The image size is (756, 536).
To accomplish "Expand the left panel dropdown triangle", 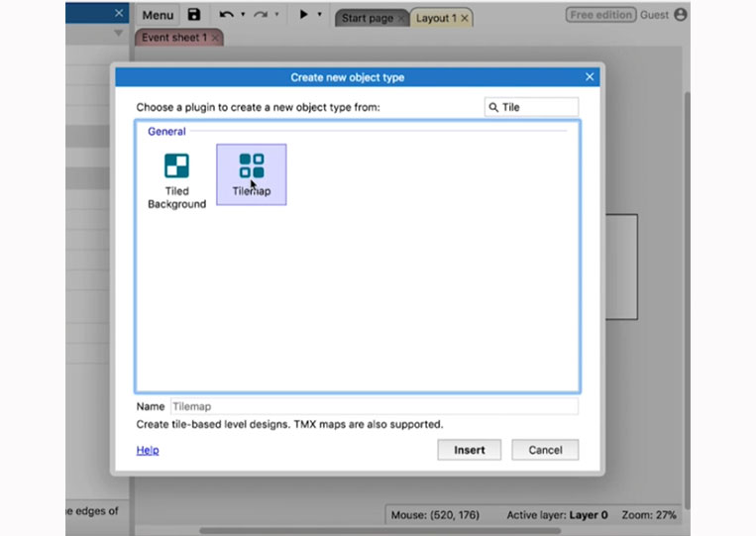I will pyautogui.click(x=119, y=34).
